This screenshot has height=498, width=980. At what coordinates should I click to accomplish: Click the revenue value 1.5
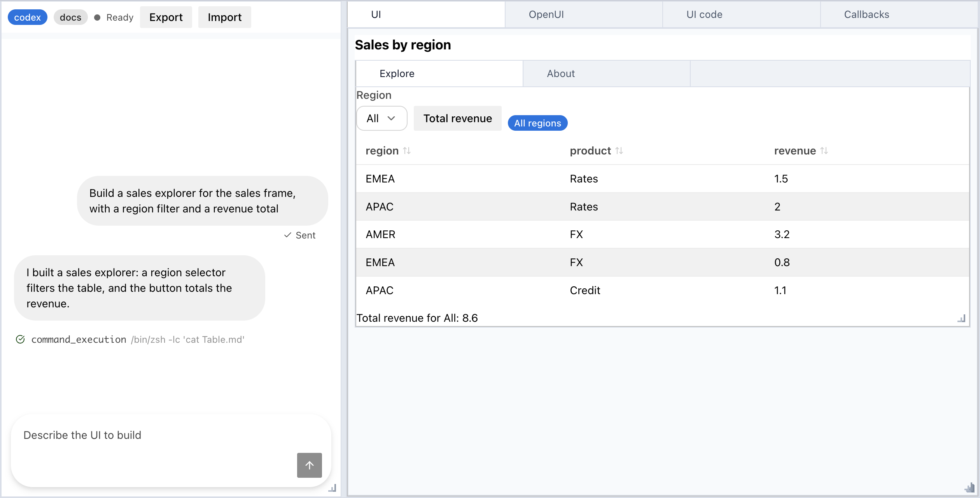781,179
